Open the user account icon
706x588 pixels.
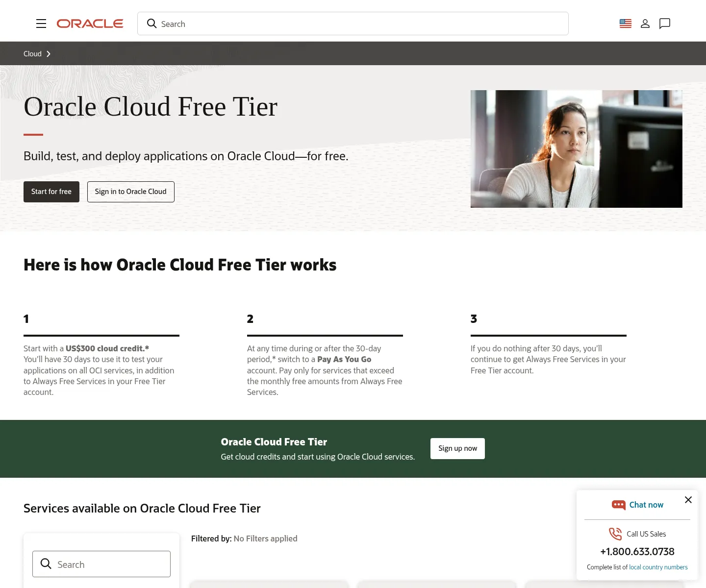pos(645,24)
